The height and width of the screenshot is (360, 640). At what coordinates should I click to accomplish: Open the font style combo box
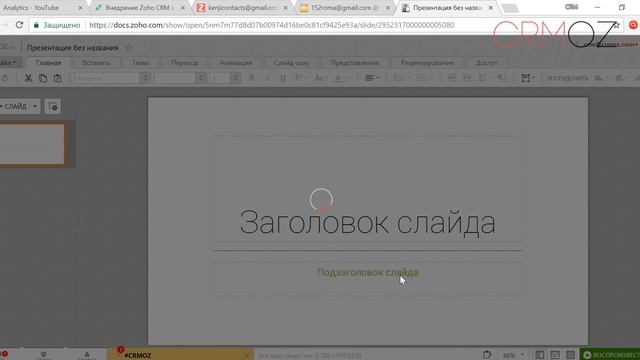click(x=180, y=78)
